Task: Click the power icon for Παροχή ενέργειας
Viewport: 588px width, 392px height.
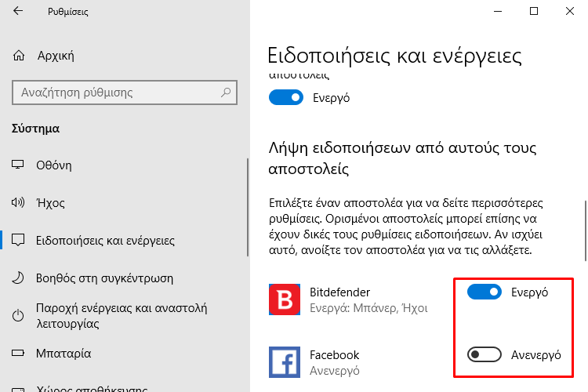Action: point(18,315)
